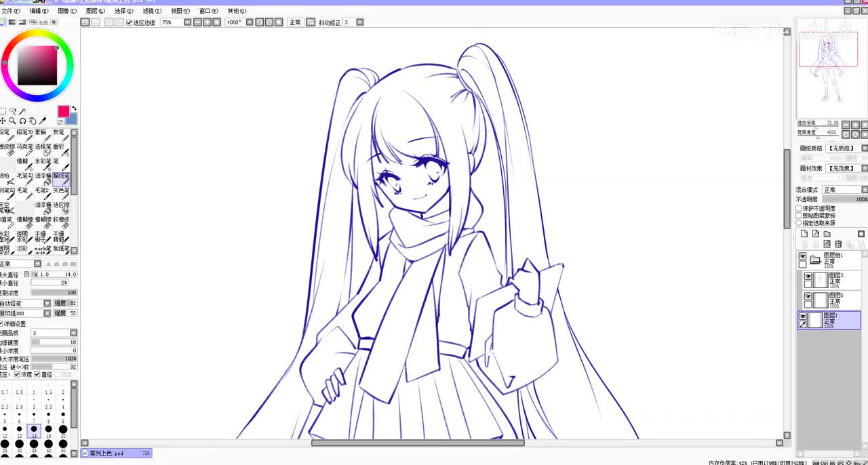Screen dimensions: 868x465
Task: Open the 抖动修正 stabilizer dropdown
Action: [x=359, y=22]
